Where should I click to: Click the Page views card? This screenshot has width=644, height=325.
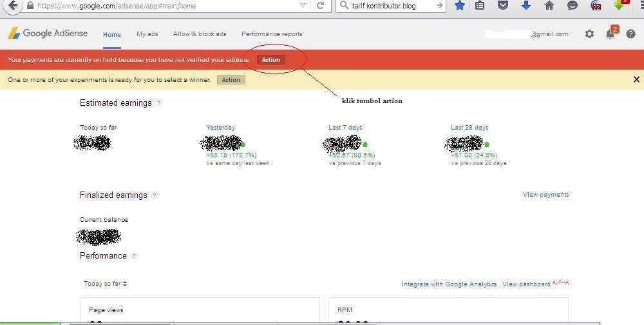[x=200, y=310]
